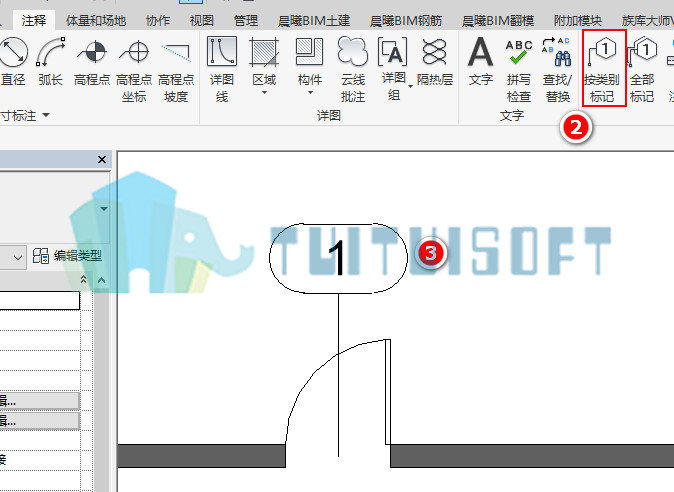674x492 pixels.
Task: Collapse the properties group with double chevron
Action: coord(83,280)
